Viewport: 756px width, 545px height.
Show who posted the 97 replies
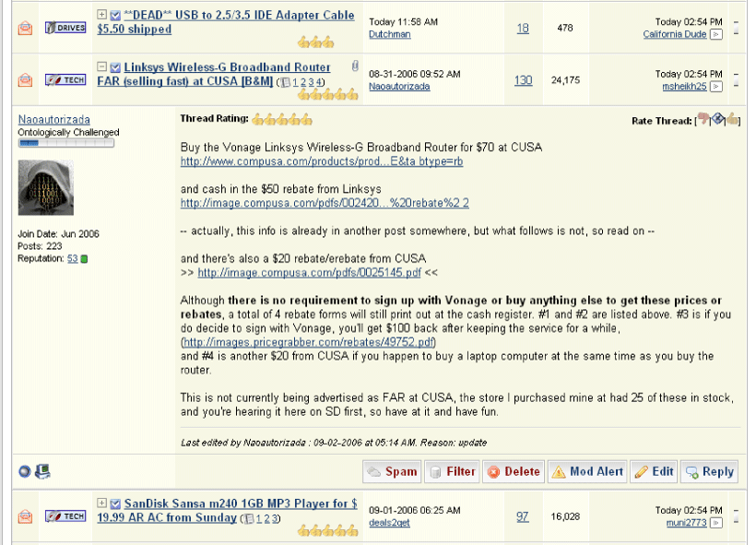coord(522,516)
